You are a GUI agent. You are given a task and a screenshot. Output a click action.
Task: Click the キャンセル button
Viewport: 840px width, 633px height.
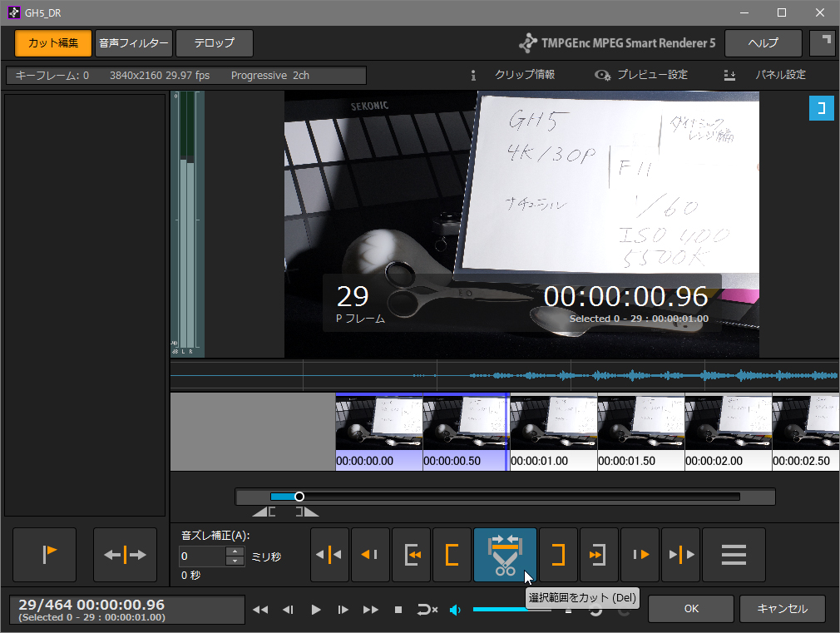coord(782,609)
